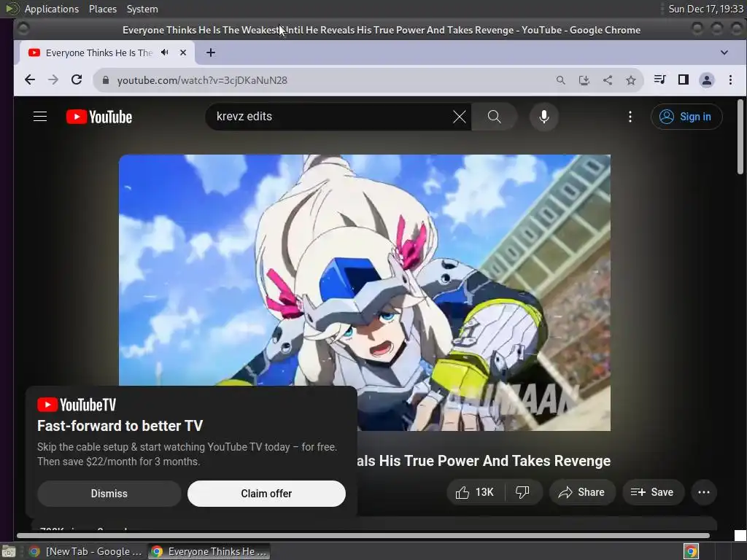Search with voice microphone button
The height and width of the screenshot is (560, 747).
(x=544, y=117)
